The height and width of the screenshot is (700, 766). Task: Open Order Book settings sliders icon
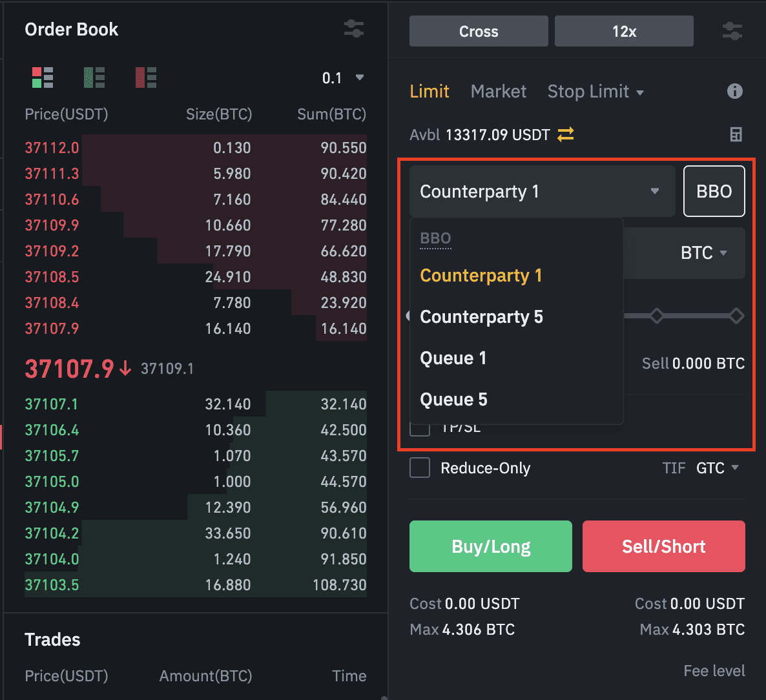354,29
